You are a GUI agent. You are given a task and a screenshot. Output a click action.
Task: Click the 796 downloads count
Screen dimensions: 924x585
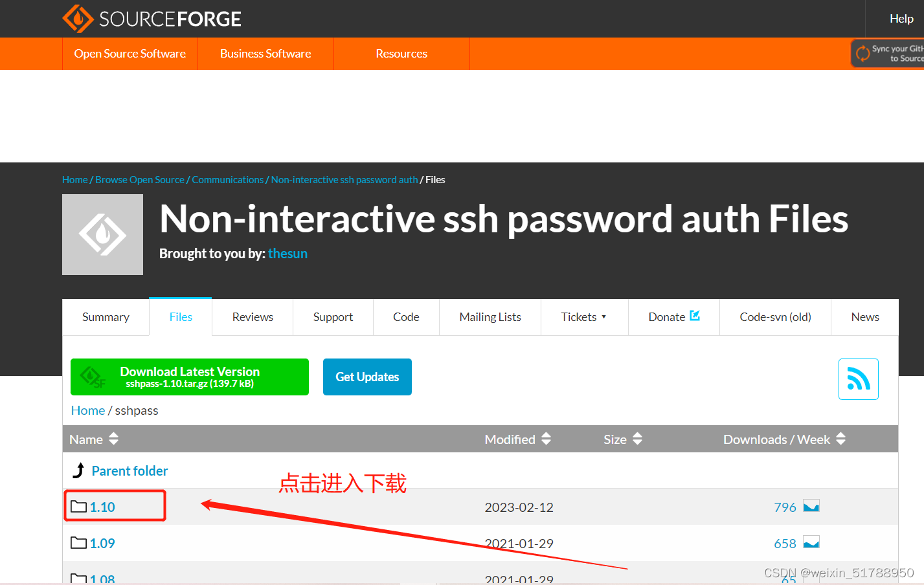pyautogui.click(x=785, y=507)
